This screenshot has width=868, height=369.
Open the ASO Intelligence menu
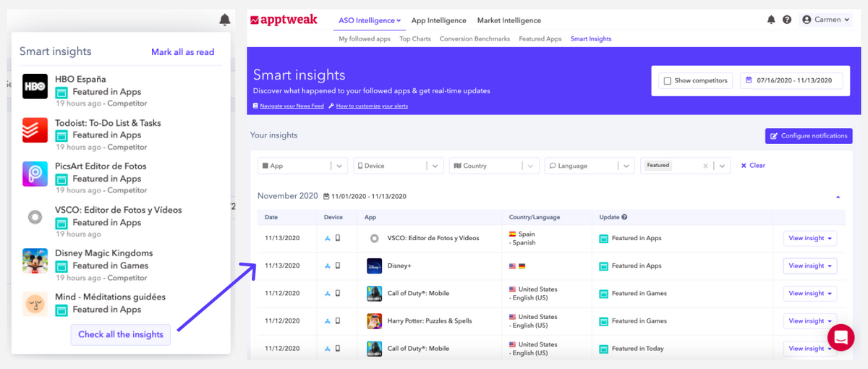370,20
